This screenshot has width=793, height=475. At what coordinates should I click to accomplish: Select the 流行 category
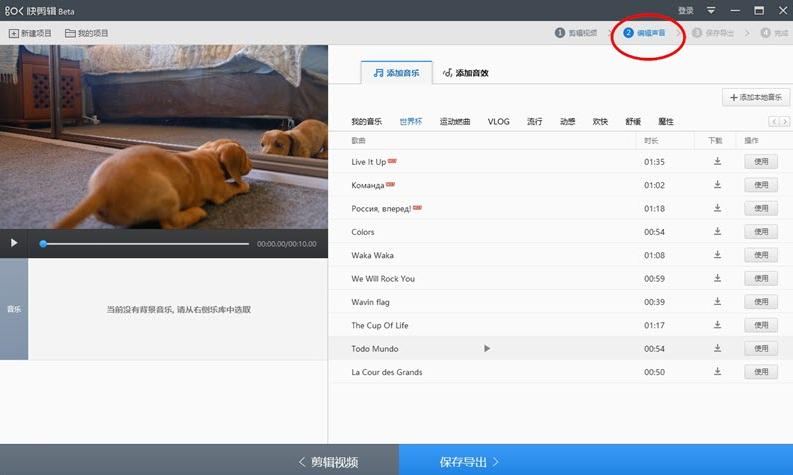pos(535,121)
